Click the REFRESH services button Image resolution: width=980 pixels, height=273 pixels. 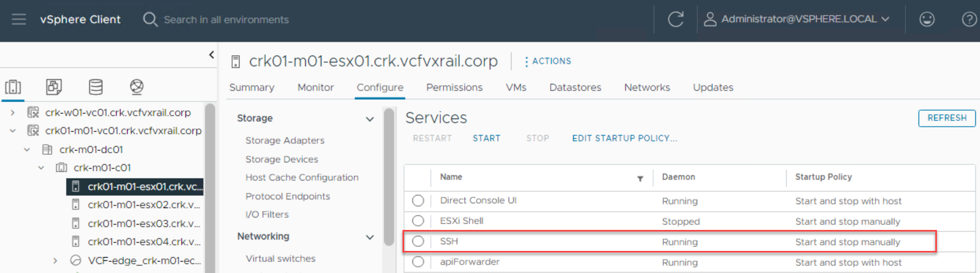point(946,118)
